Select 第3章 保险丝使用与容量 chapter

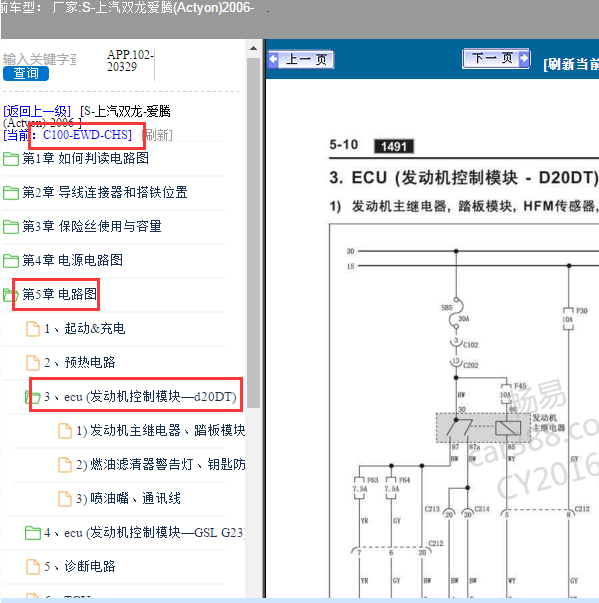click(x=92, y=226)
